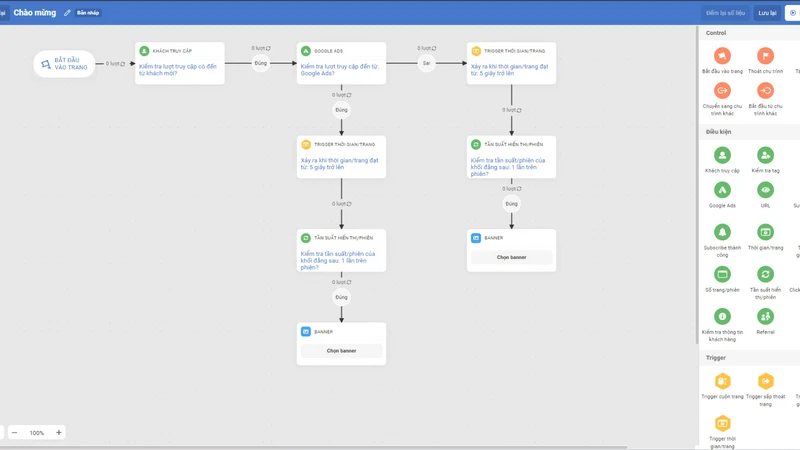Screen dimensions: 800x450
Task: Click the Sai label after Google Ads node
Action: (x=427, y=63)
